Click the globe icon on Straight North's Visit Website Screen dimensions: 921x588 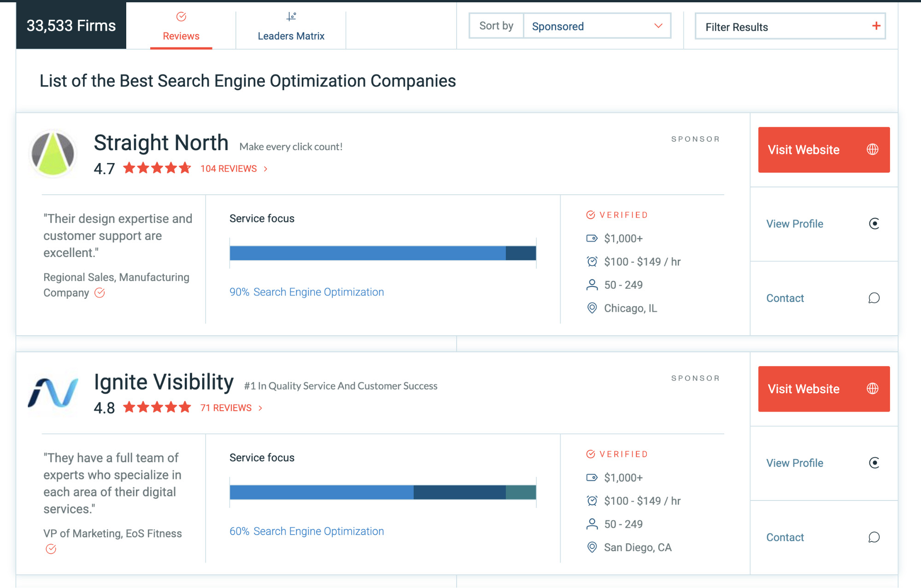coord(872,149)
